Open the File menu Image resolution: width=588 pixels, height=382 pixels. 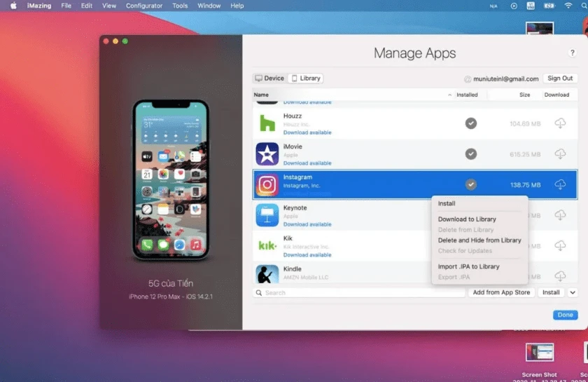coord(66,6)
